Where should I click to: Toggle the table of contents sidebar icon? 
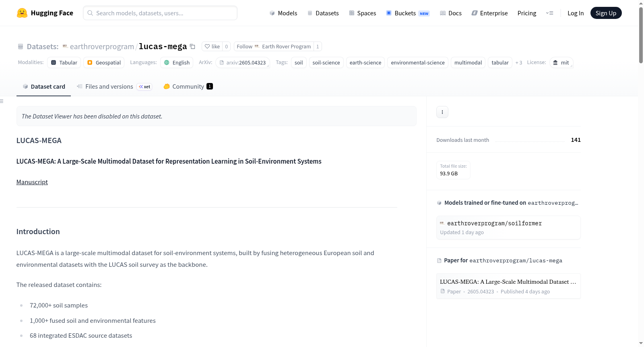click(x=2, y=101)
